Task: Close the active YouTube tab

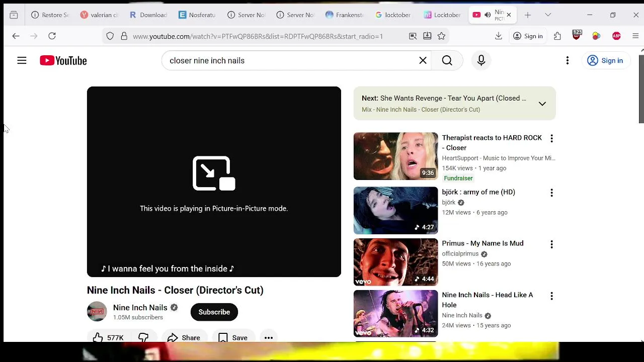Action: pos(509,15)
